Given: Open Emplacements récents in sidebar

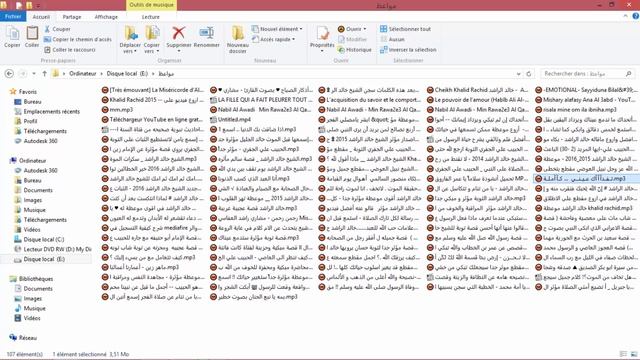Looking at the screenshot, I should coord(51,111).
